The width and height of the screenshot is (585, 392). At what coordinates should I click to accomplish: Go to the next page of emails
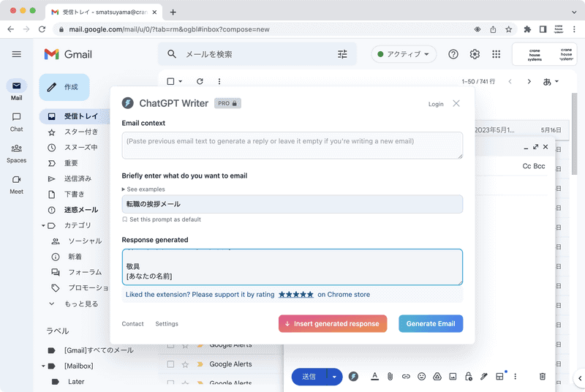pyautogui.click(x=529, y=81)
